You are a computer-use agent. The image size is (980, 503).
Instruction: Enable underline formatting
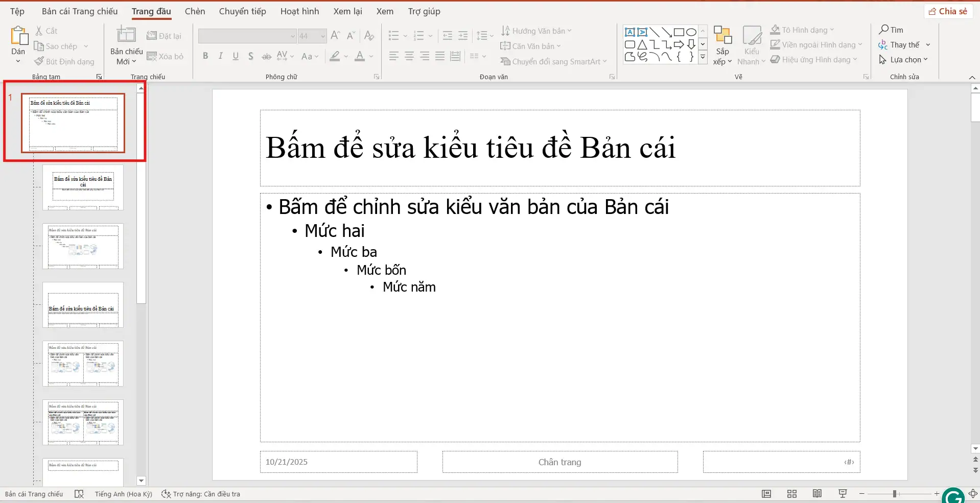(x=235, y=56)
